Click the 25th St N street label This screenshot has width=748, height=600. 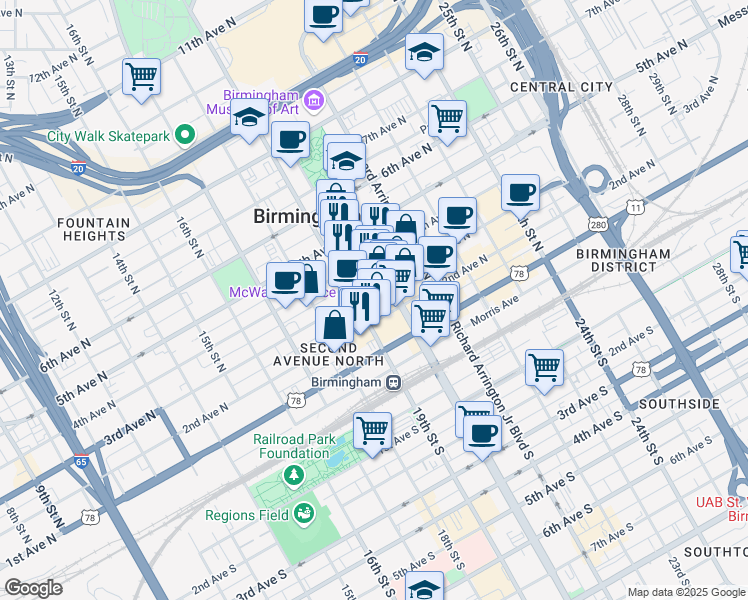point(455,26)
